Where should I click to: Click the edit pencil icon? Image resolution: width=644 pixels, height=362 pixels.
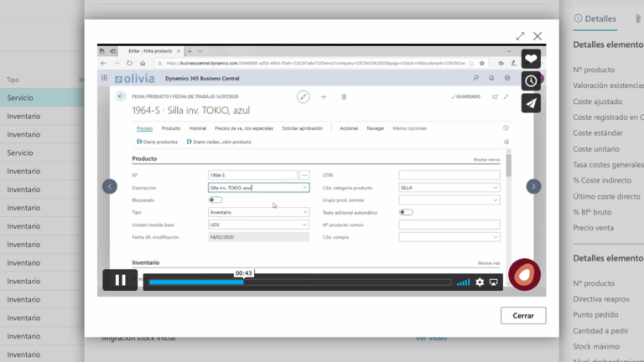click(x=303, y=97)
